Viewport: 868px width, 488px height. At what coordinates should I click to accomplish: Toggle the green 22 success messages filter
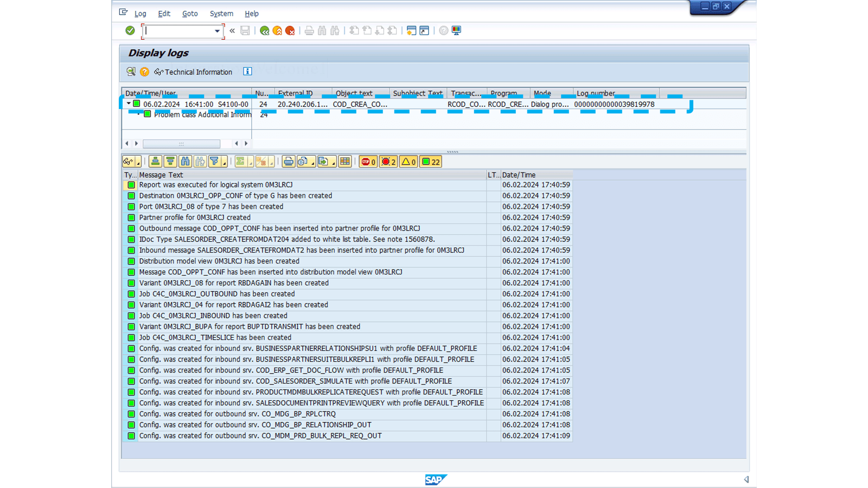pos(431,162)
